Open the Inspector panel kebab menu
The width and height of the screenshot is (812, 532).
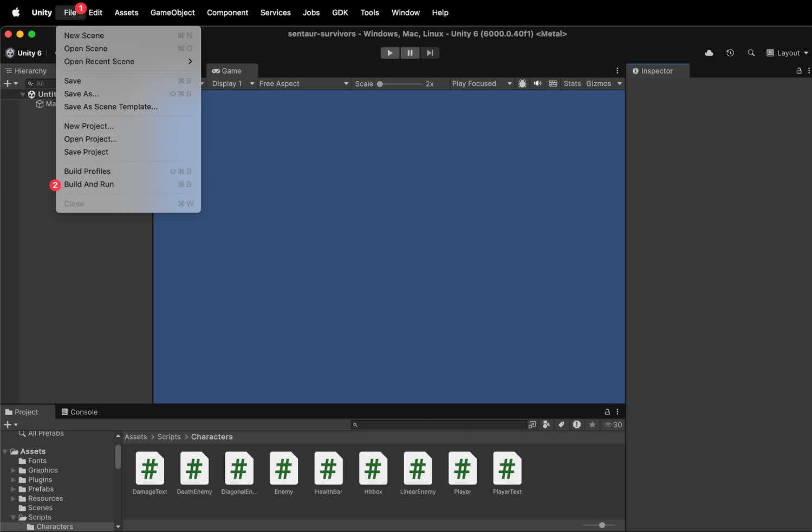[x=808, y=71]
